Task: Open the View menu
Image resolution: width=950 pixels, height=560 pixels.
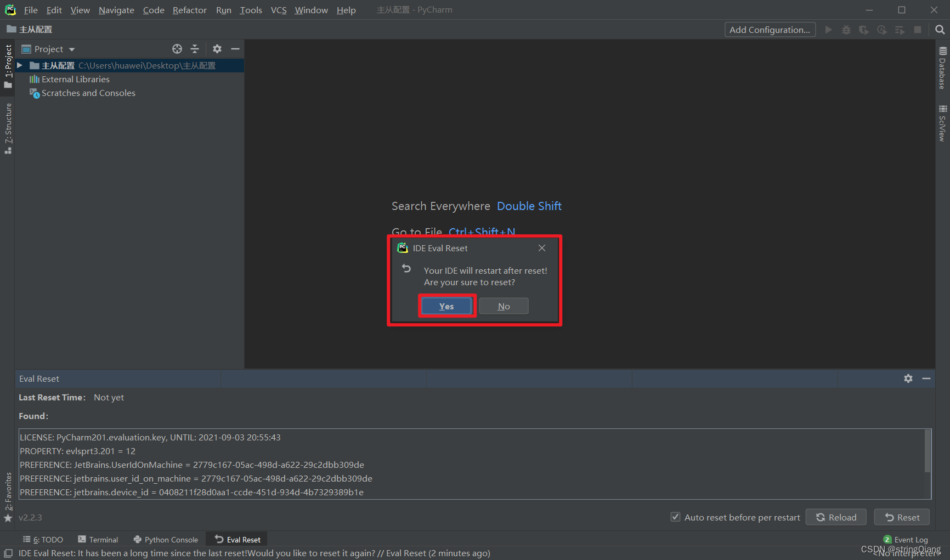Action: [x=80, y=10]
